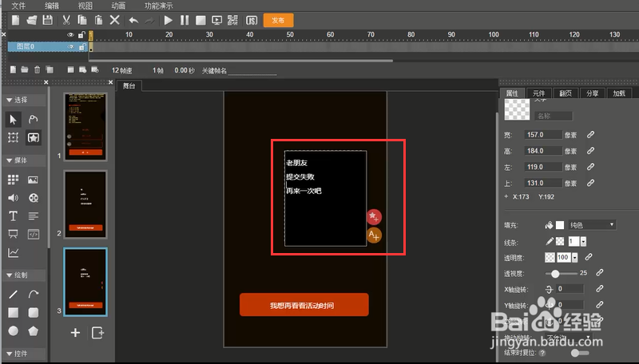Click the 透视度 perspective slider handle
Viewport: 639px width, 364px height.
555,274
